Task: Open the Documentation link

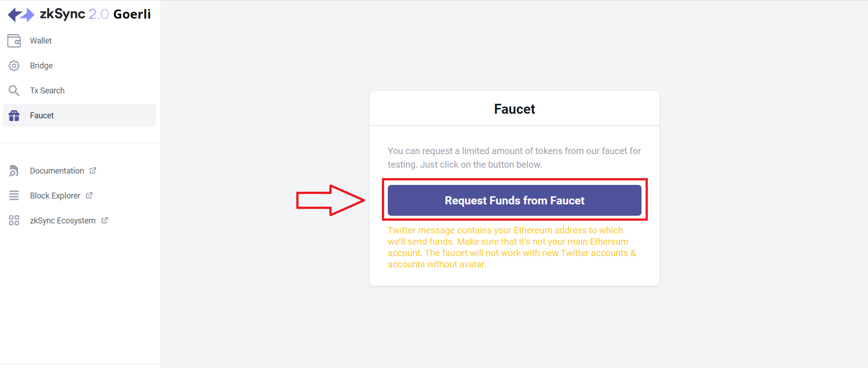Action: pos(57,171)
